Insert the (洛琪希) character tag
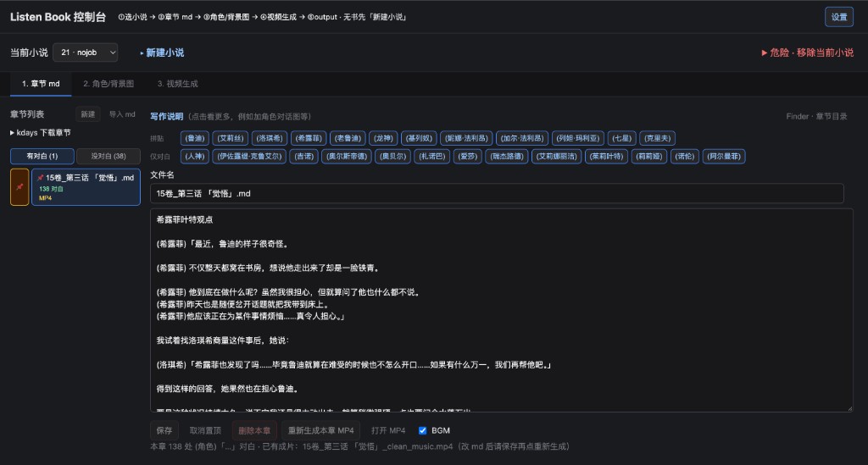868x465 pixels. 270,138
